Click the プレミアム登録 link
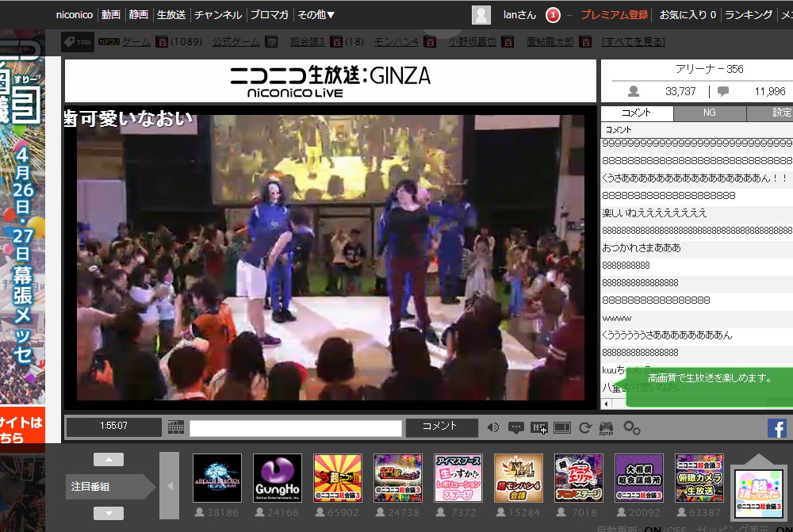 click(614, 14)
